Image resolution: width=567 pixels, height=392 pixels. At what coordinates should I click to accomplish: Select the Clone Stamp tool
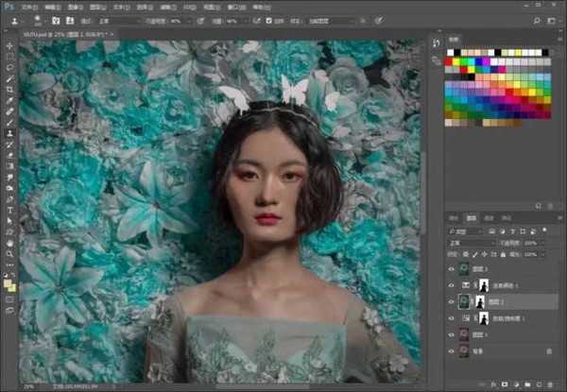(x=9, y=133)
